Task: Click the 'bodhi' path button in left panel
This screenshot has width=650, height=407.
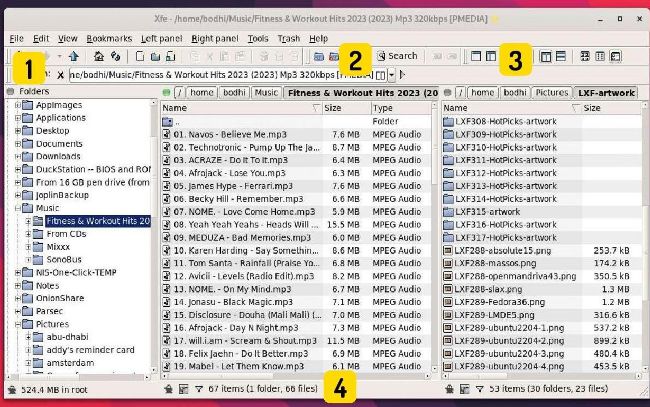Action: click(232, 92)
